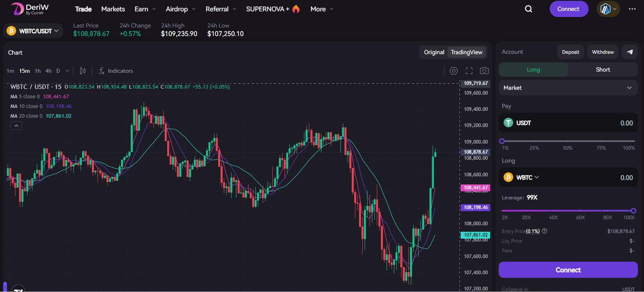Switch to the Short position toggle
The height and width of the screenshot is (292, 644).
tap(602, 70)
